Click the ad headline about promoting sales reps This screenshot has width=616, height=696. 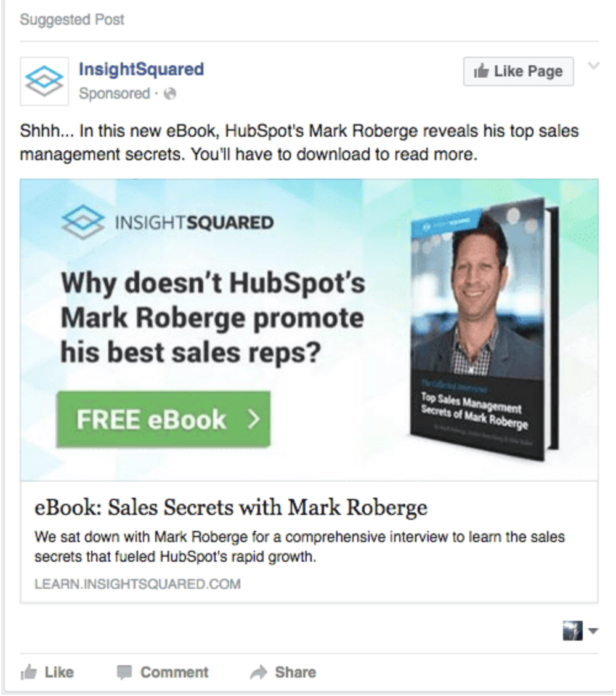tap(213, 317)
